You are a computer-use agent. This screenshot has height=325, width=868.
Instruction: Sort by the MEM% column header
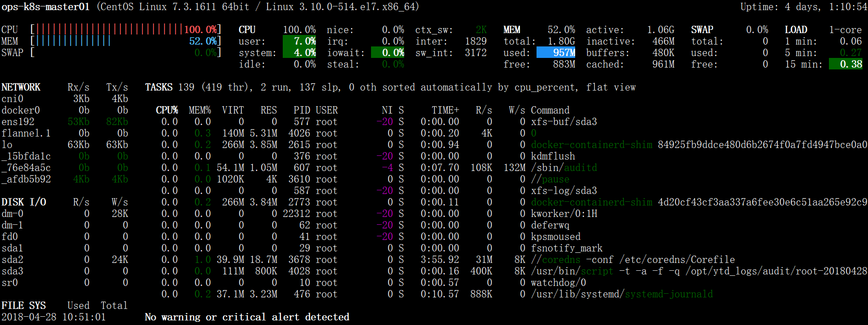(x=200, y=110)
